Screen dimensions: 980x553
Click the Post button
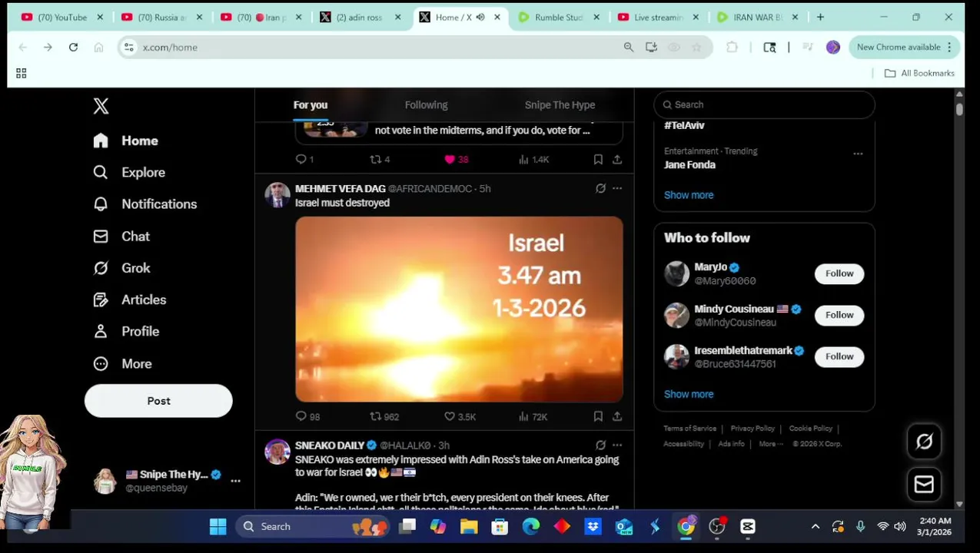158,401
